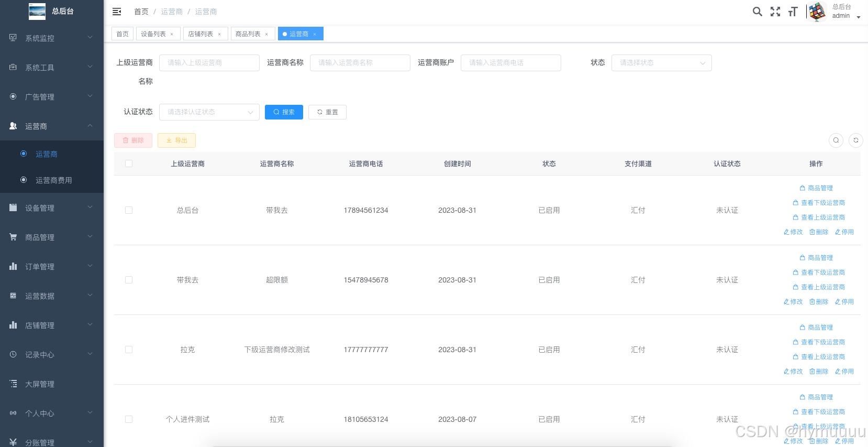
Task: Select all rows with header checkbox
Action: (x=129, y=163)
